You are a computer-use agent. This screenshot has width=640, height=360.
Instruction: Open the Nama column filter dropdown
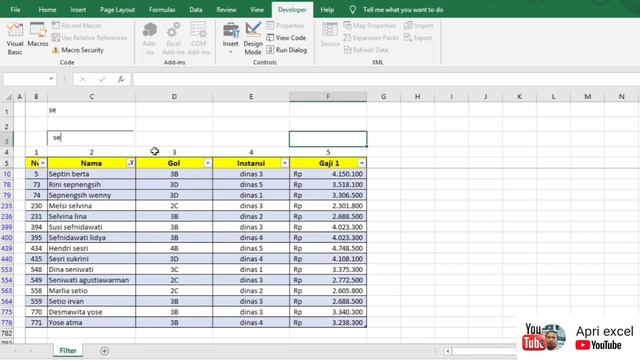[131, 163]
